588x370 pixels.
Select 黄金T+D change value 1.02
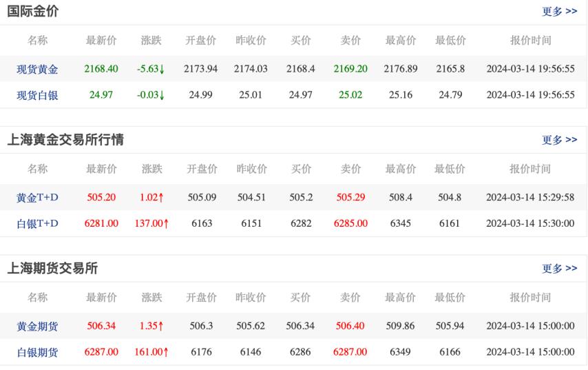[x=151, y=197]
